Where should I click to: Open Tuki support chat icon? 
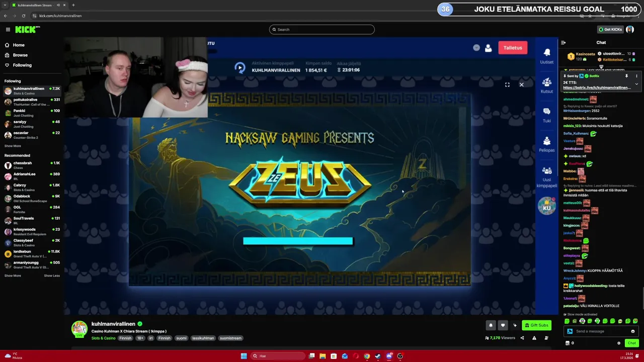click(547, 114)
